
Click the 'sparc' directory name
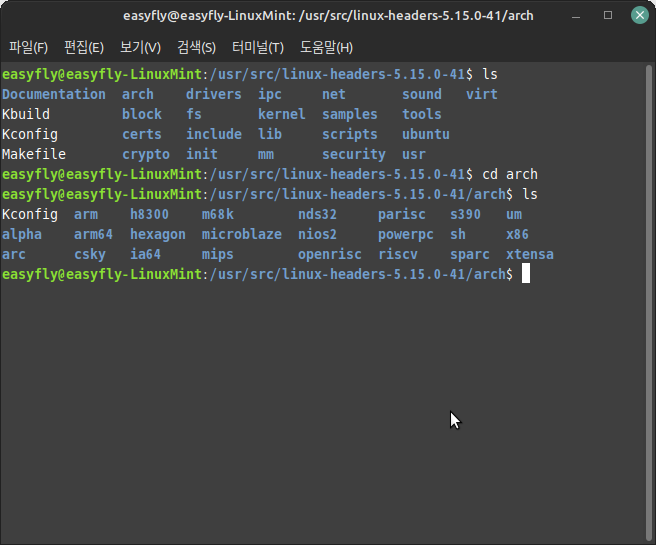click(x=470, y=254)
